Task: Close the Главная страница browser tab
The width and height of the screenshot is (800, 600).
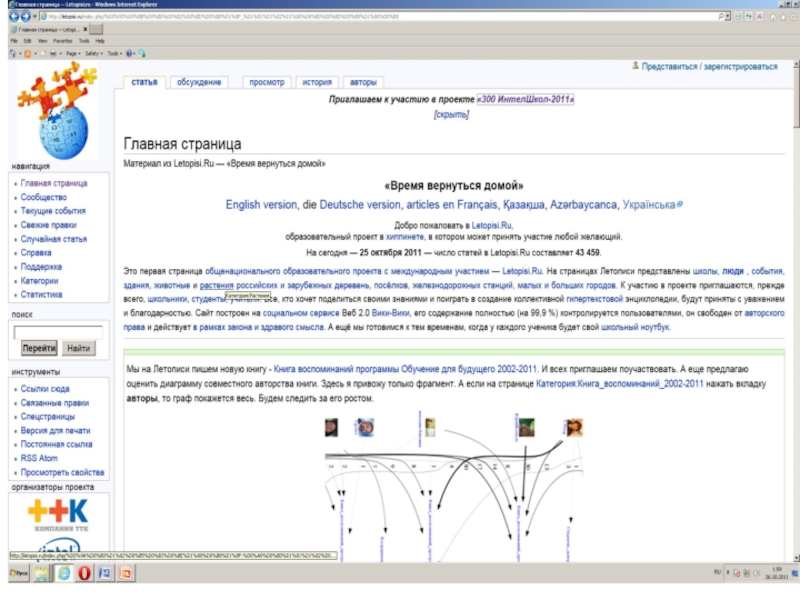Action: pos(85,29)
